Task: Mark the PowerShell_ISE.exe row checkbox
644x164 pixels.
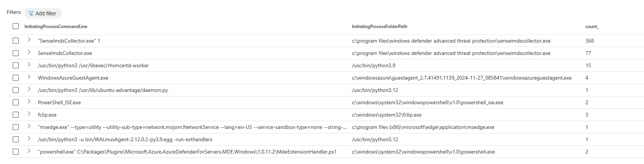Action: (x=16, y=102)
